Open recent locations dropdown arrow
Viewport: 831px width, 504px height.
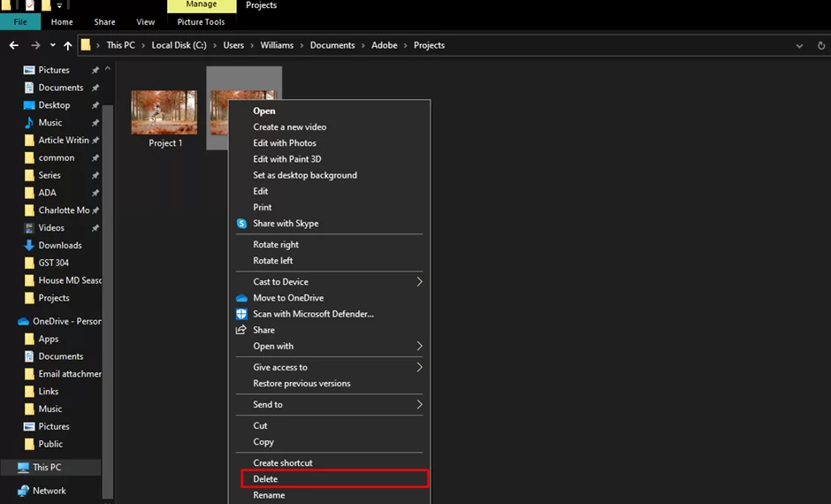coord(52,46)
